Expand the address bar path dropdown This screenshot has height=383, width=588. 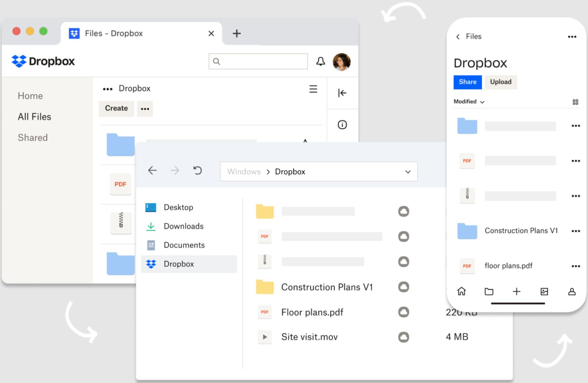point(408,172)
